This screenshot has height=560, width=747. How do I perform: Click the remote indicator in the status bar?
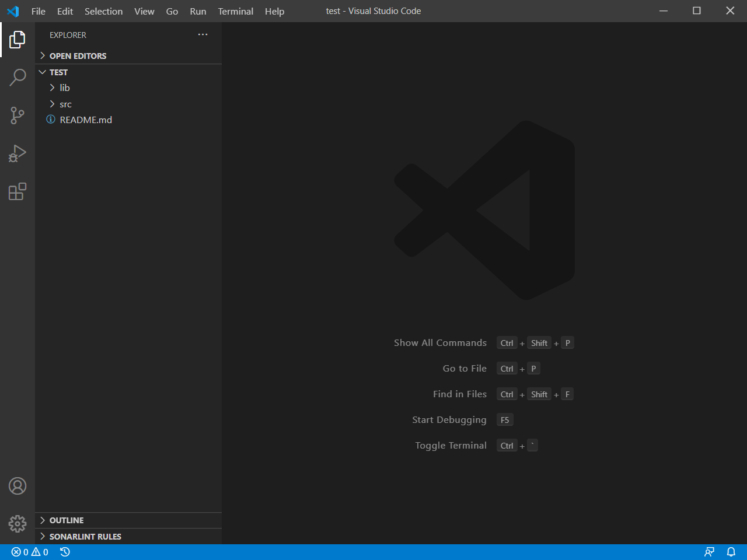[x=709, y=552]
